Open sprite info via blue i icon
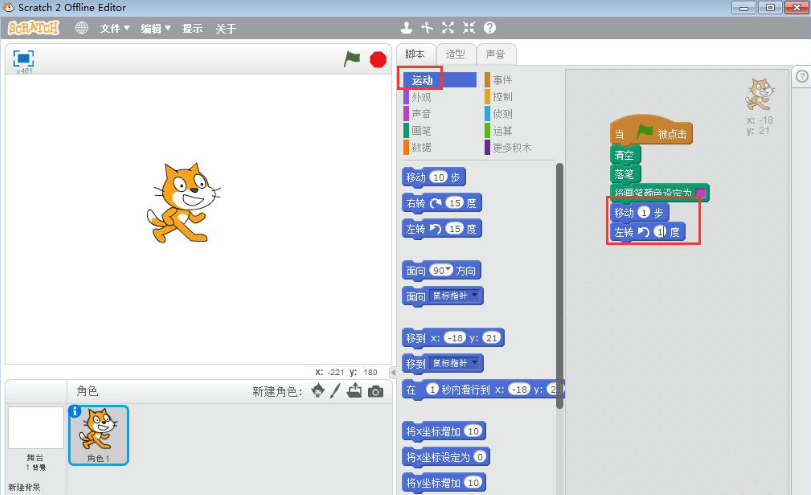This screenshot has height=495, width=811. (x=74, y=411)
